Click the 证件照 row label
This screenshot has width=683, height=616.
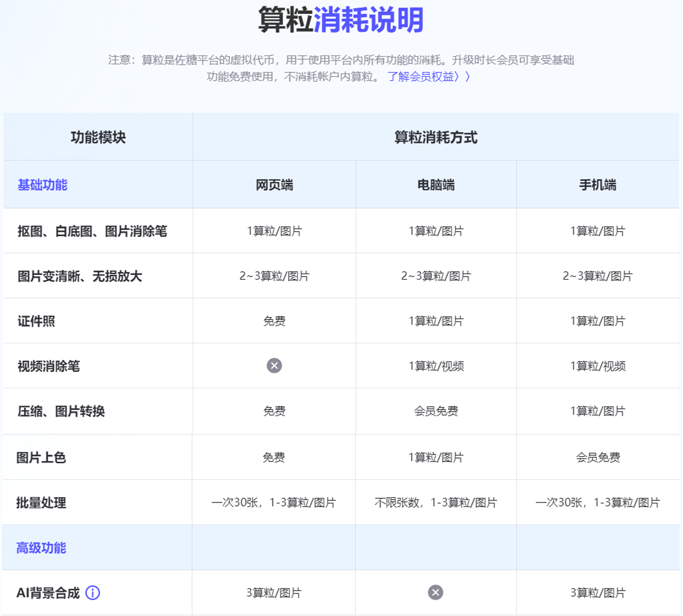point(36,321)
